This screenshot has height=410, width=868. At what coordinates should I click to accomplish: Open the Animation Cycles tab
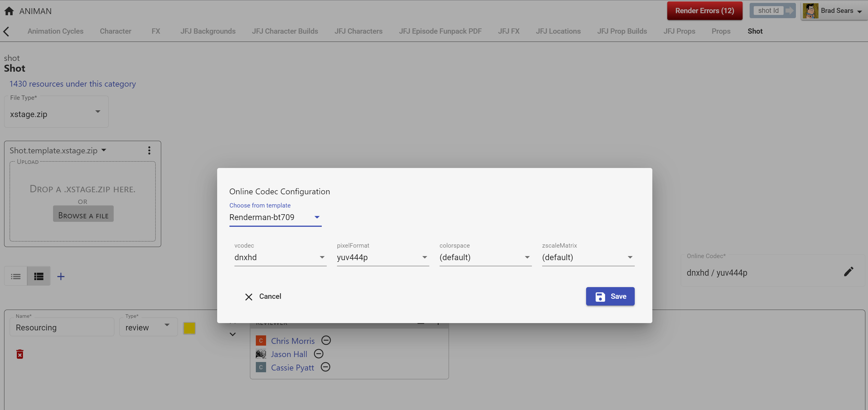tap(55, 31)
